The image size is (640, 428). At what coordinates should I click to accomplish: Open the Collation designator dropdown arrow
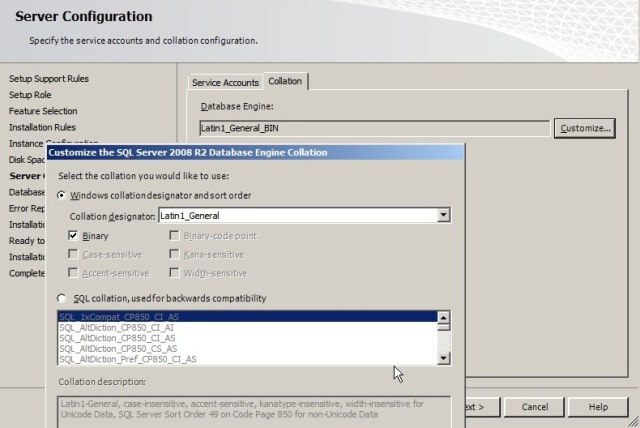pos(443,215)
